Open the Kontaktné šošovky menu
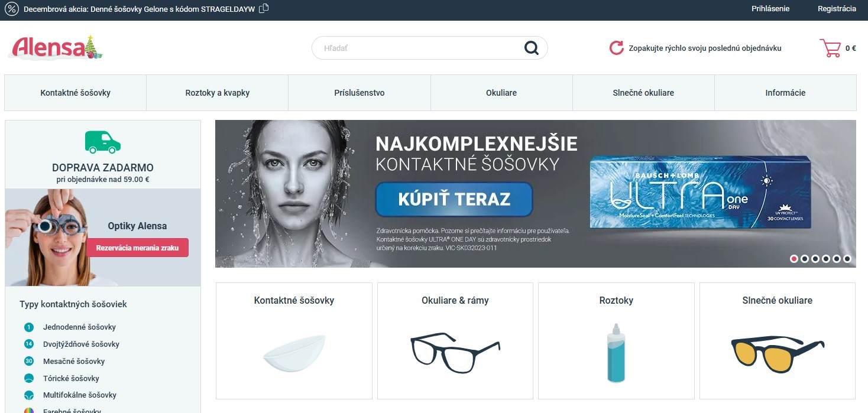This screenshot has height=413, width=868. point(76,93)
